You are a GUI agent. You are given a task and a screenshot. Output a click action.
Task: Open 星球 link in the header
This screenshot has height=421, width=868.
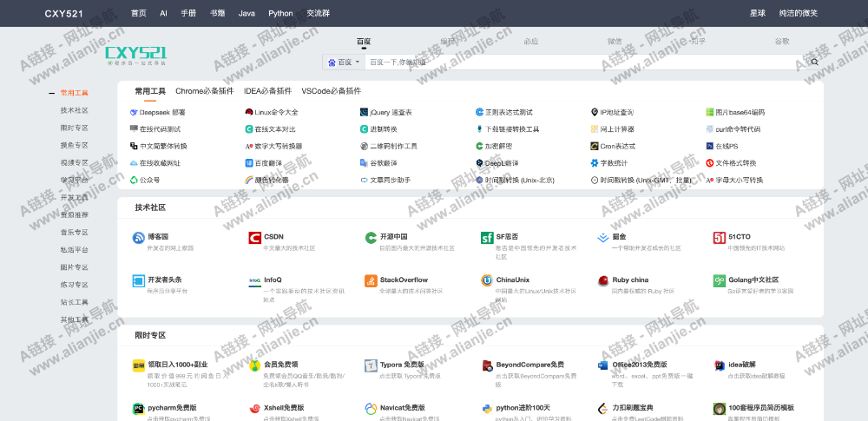click(x=758, y=13)
